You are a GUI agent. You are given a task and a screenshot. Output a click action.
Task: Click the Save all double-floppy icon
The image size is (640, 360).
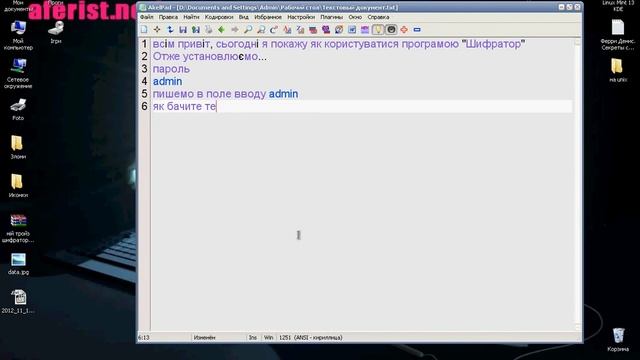pyautogui.click(x=196, y=29)
